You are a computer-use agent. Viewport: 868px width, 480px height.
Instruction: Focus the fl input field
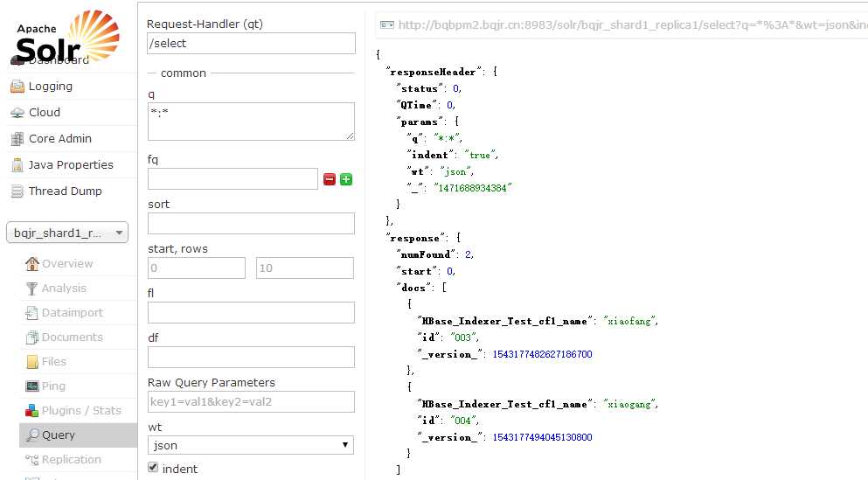(252, 312)
